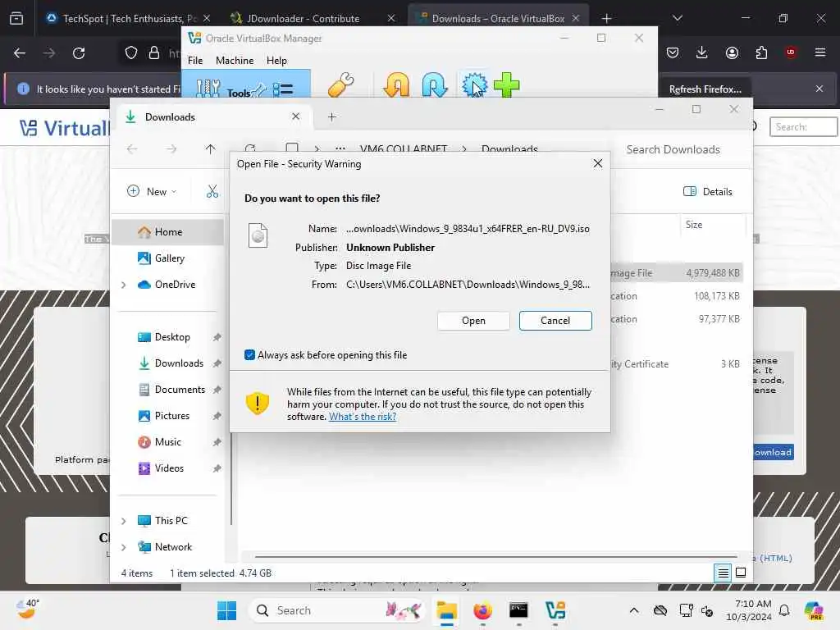Image resolution: width=840 pixels, height=630 pixels.
Task: Switch to details list view in Explorer
Action: [x=723, y=573]
